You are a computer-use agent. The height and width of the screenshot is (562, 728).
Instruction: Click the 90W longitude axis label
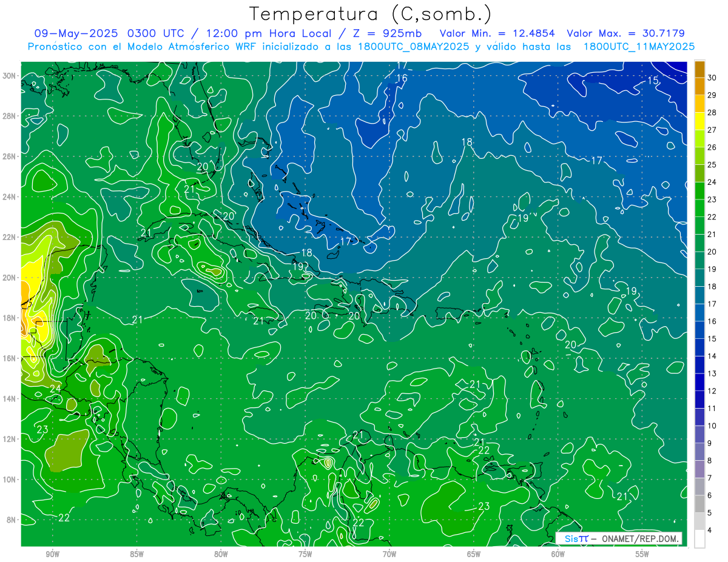tap(53, 554)
